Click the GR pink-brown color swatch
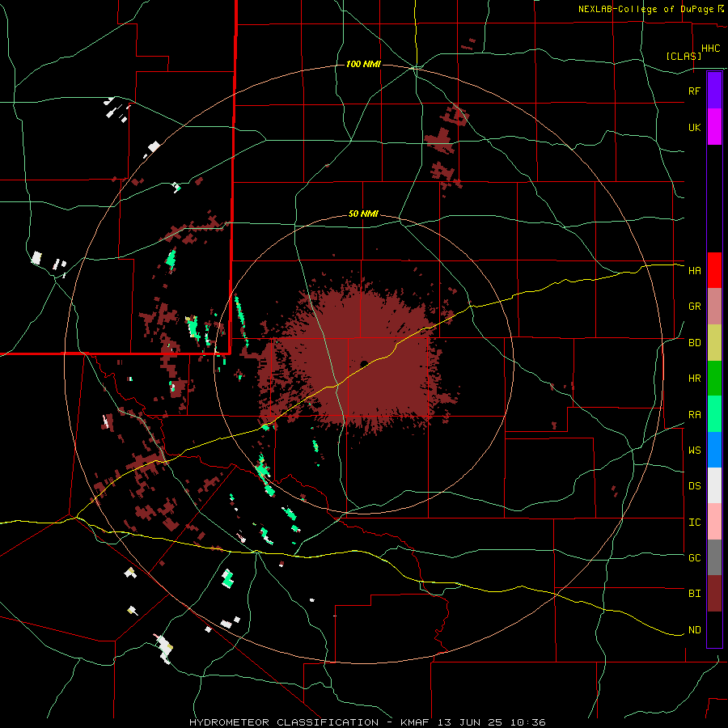This screenshot has width=728, height=728. click(714, 307)
